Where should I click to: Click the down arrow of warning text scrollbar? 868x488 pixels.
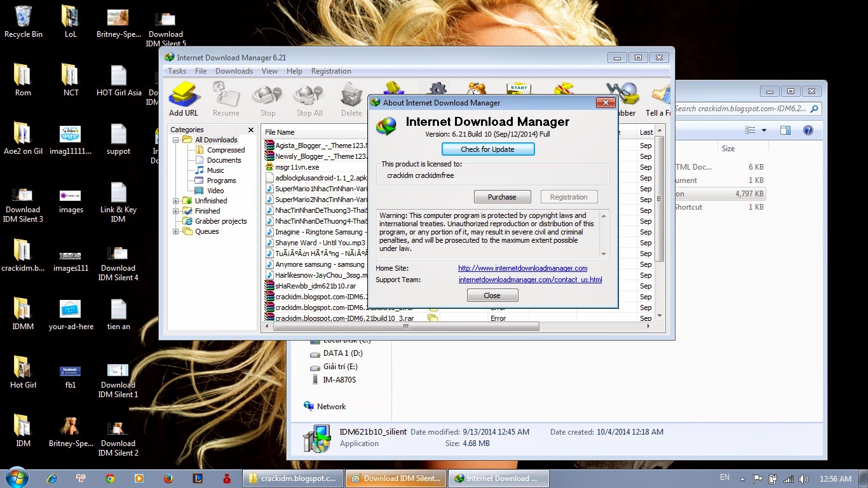[x=604, y=254]
